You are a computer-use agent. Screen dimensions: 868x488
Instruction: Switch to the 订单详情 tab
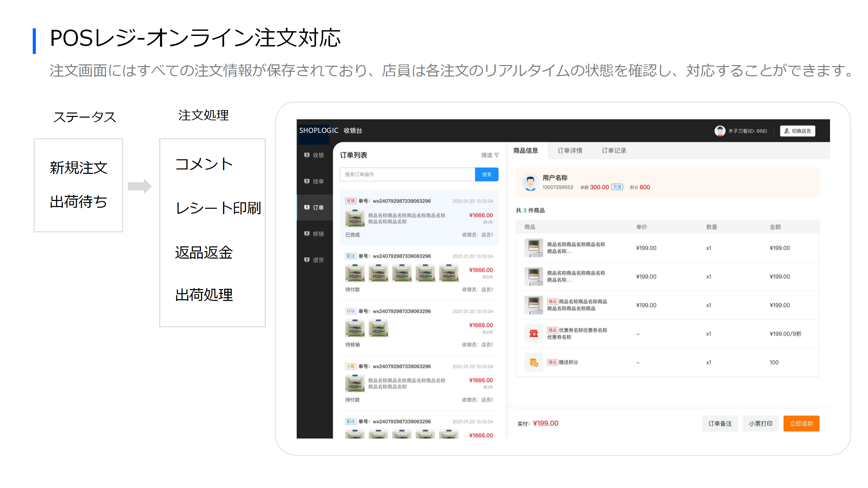point(570,150)
